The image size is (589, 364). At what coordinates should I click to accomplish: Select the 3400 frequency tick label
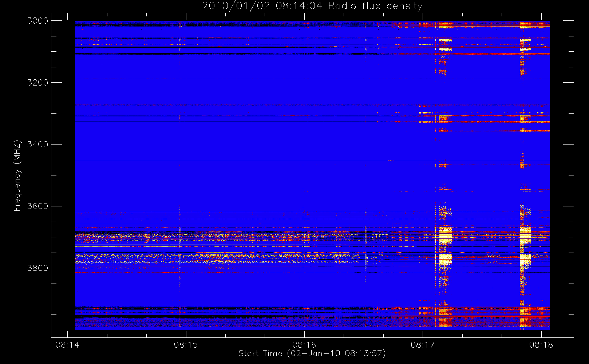tap(38, 145)
